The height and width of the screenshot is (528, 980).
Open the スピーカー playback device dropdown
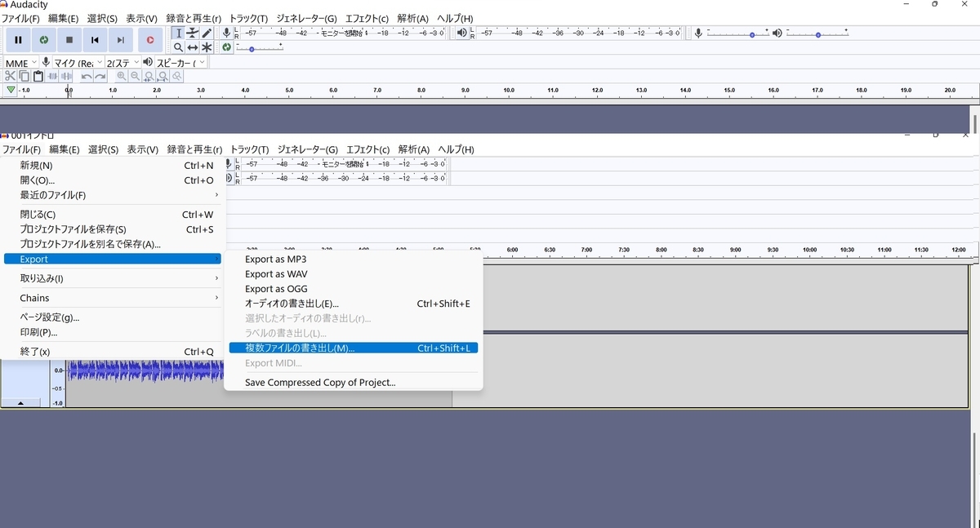[x=180, y=63]
